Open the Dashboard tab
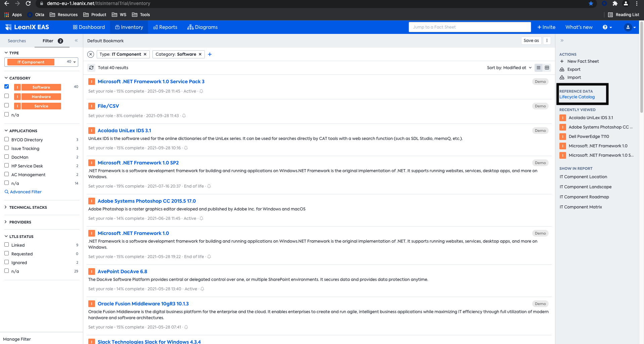Image resolution: width=644 pixels, height=344 pixels. pyautogui.click(x=89, y=27)
